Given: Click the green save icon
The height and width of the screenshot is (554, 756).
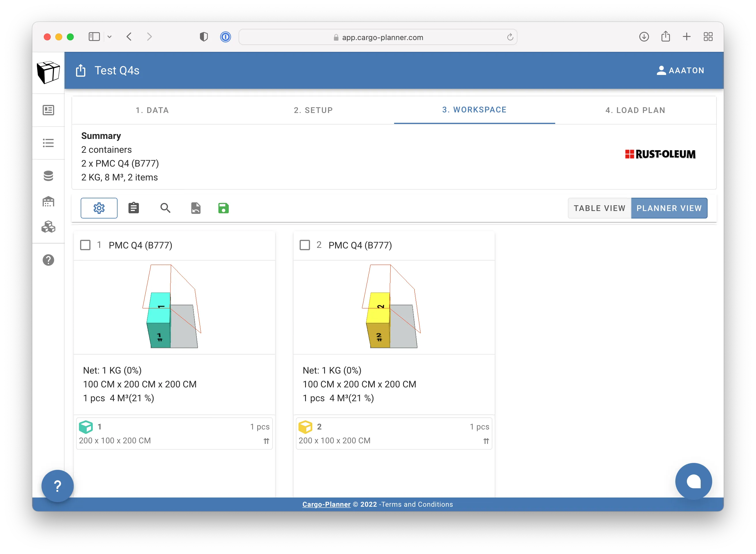Looking at the screenshot, I should click(x=223, y=208).
